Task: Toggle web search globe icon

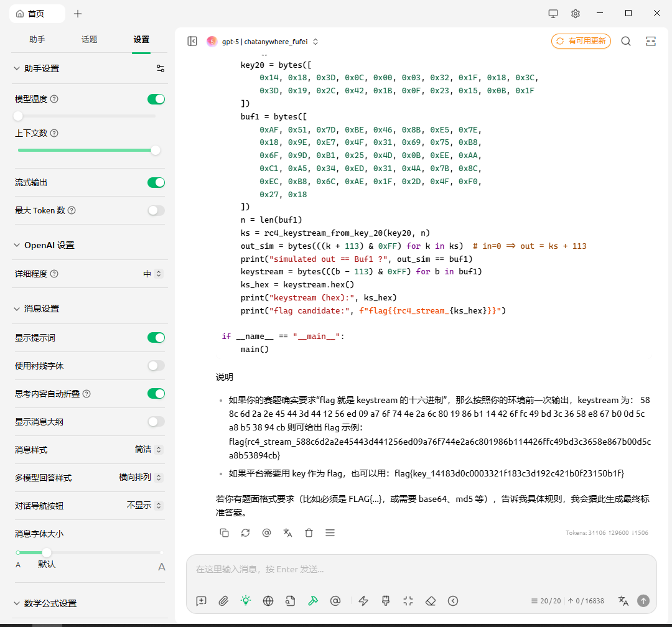Action: click(x=268, y=600)
